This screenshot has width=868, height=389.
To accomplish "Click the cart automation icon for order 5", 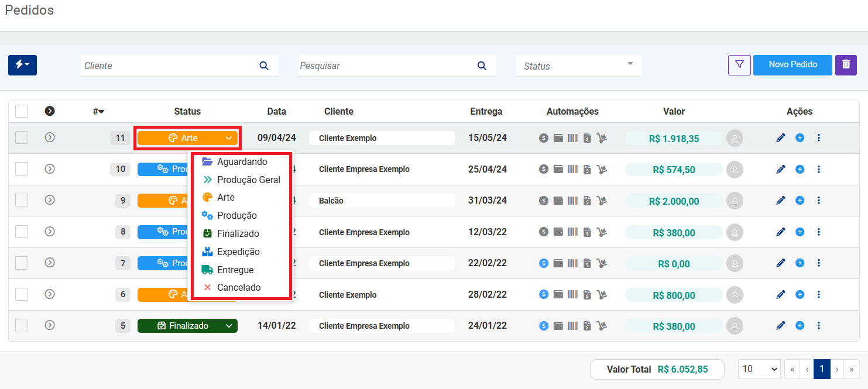I will 602,326.
